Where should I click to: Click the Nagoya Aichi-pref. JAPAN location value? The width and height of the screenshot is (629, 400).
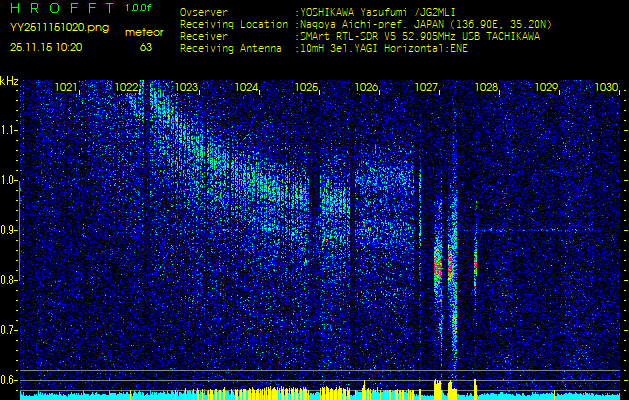(426, 24)
